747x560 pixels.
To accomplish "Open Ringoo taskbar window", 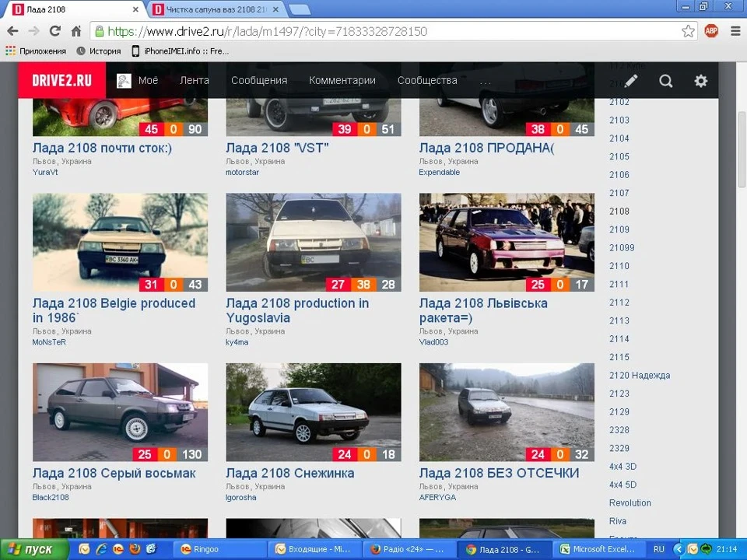I will tap(219, 550).
